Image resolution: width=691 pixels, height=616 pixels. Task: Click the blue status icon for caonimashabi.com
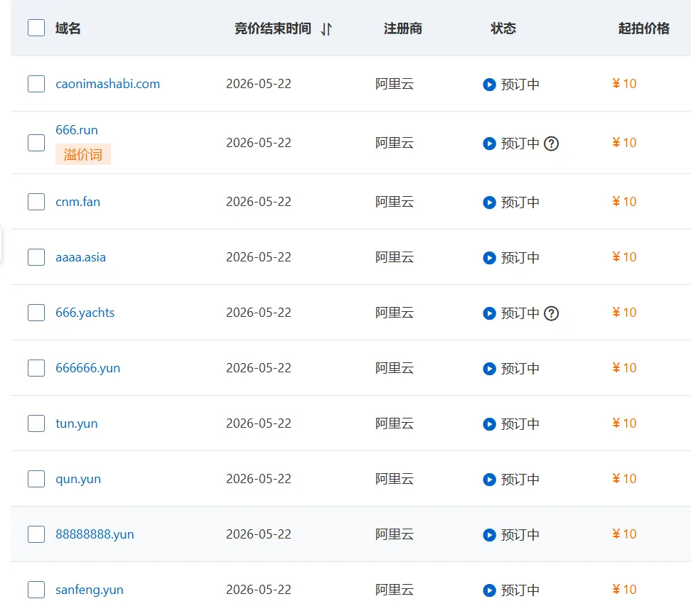(490, 85)
